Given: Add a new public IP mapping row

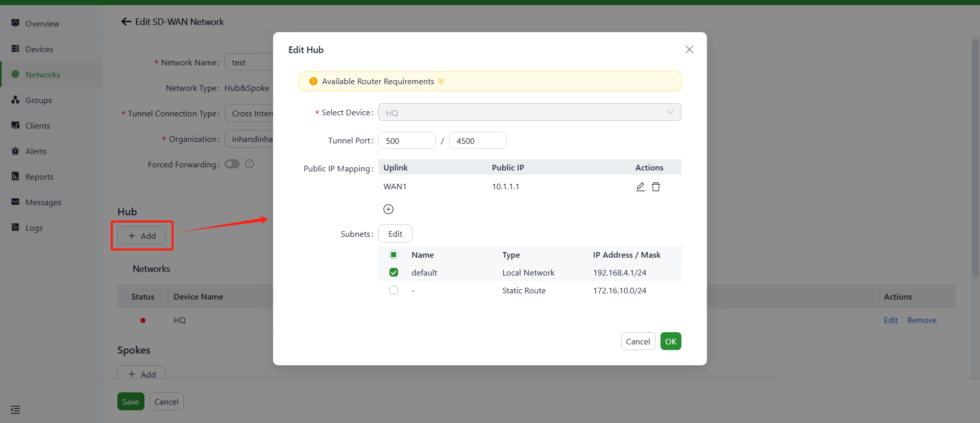Looking at the screenshot, I should tap(388, 209).
